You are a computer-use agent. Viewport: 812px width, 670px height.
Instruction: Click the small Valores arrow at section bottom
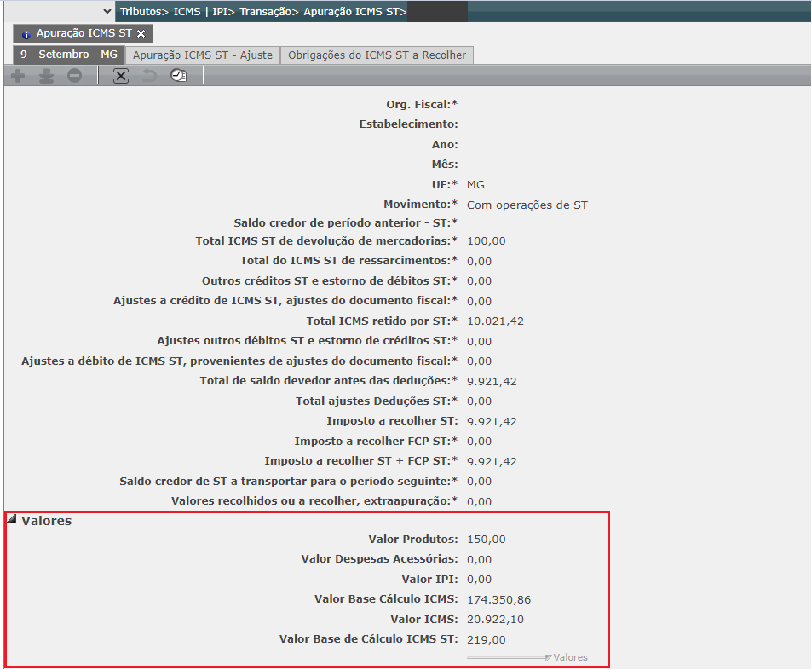pos(548,658)
